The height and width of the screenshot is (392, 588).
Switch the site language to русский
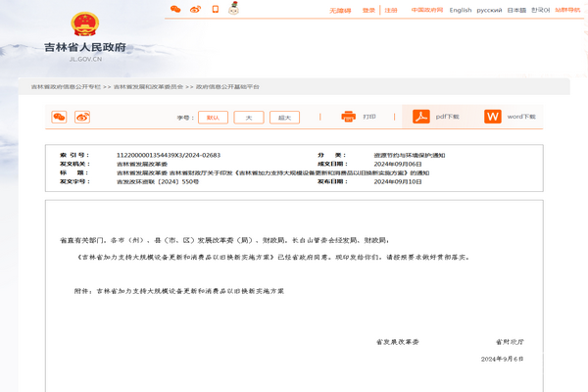tap(489, 11)
